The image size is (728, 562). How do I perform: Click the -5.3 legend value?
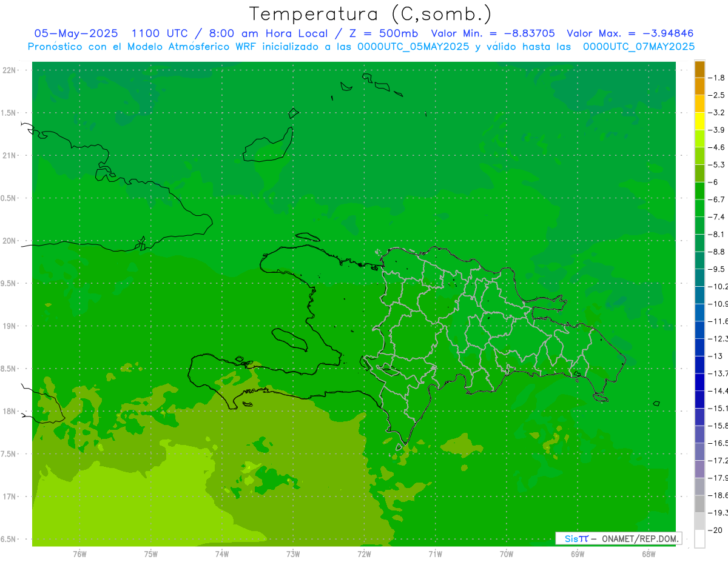[716, 165]
